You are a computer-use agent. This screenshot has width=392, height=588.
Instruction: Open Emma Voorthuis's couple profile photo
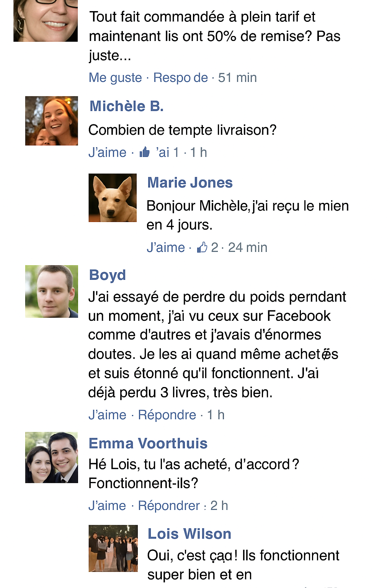[x=52, y=457]
